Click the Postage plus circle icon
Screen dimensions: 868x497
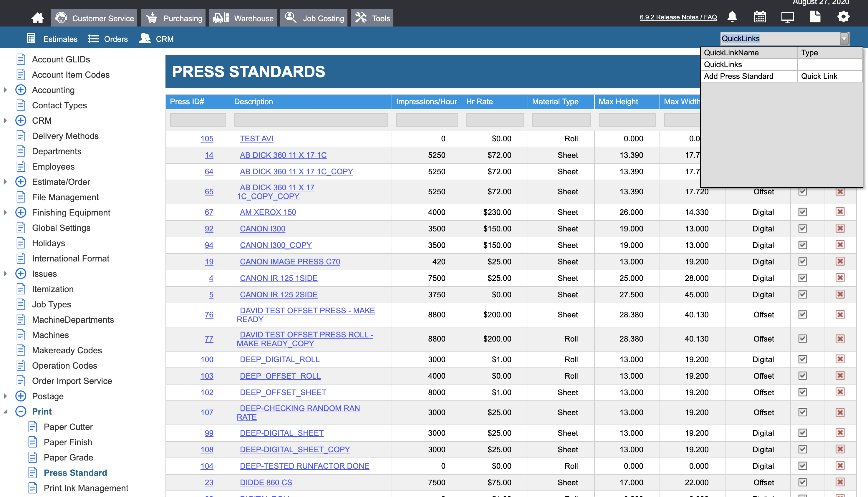(21, 396)
